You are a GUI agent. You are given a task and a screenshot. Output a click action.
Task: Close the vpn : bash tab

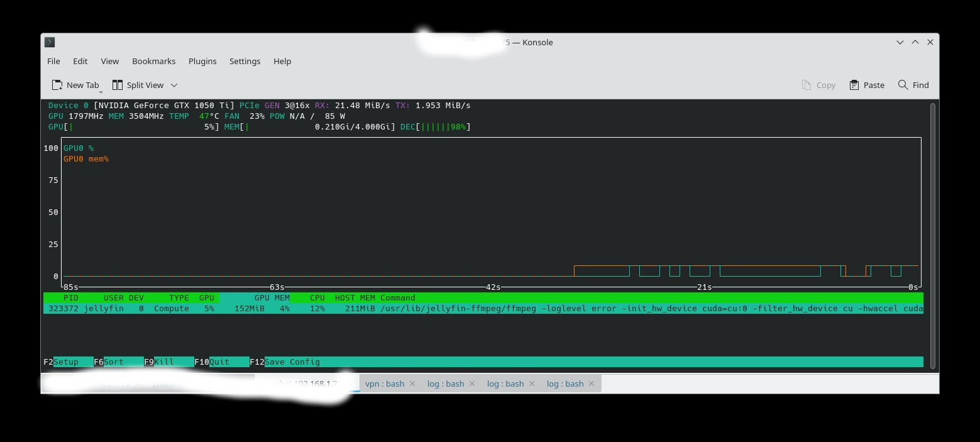click(412, 384)
